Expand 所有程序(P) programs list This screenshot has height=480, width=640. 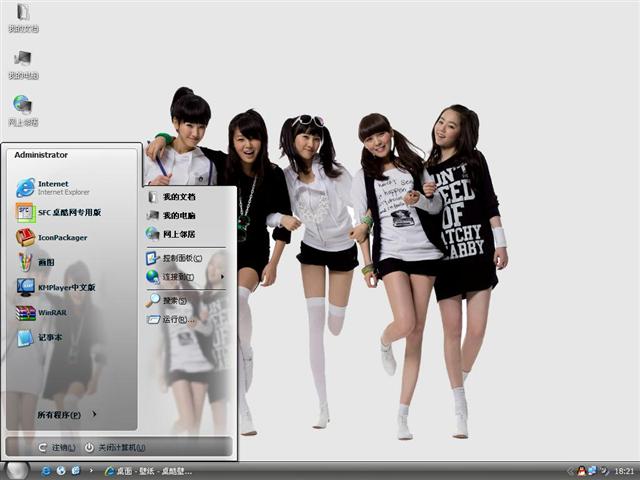(x=65, y=414)
